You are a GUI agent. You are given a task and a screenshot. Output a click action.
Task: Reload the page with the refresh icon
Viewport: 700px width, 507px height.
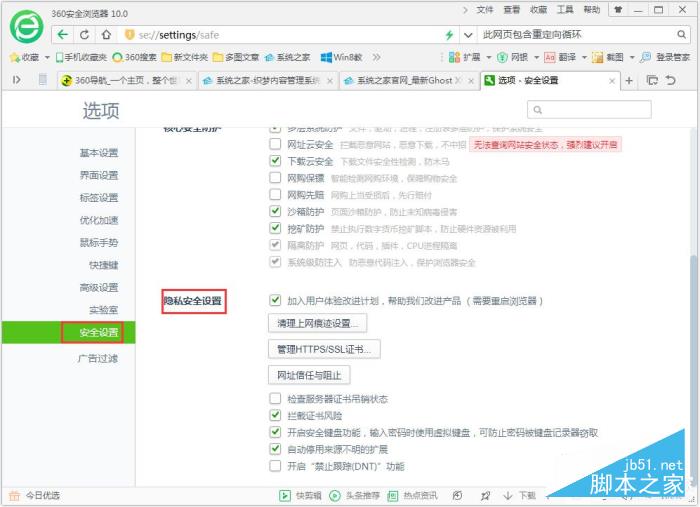(84, 34)
